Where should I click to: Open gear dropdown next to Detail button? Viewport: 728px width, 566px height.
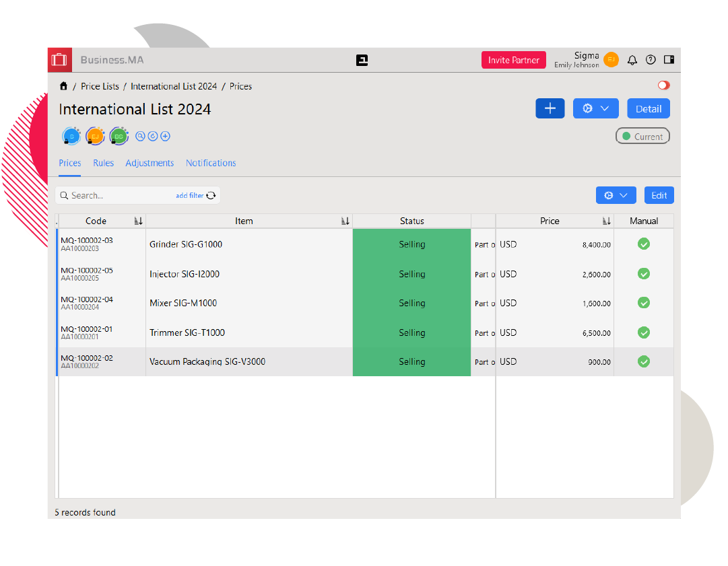(x=595, y=108)
